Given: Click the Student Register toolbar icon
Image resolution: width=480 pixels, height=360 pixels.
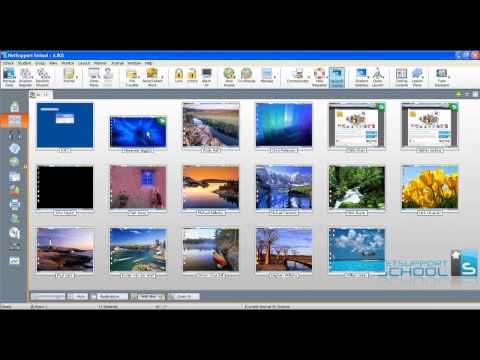Looking at the screenshot, I should tap(26, 77).
